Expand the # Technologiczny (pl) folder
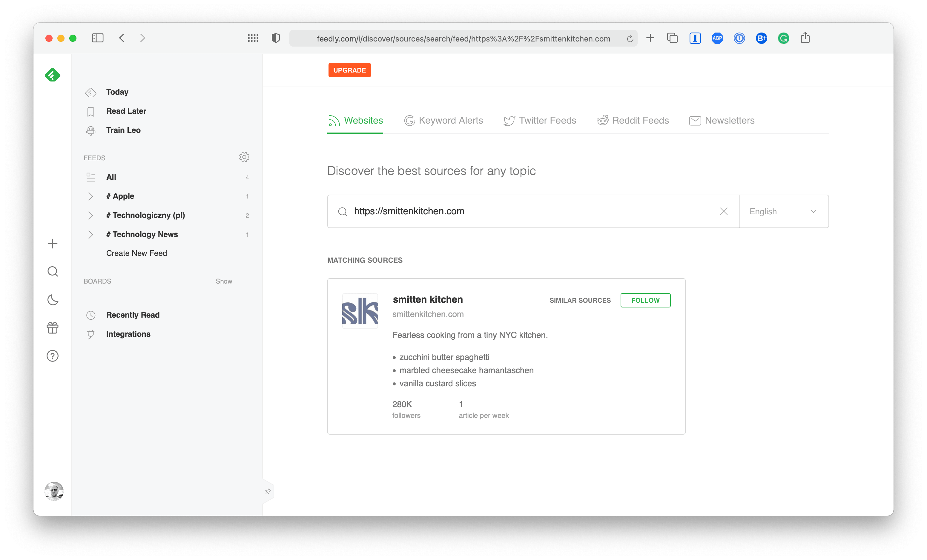Viewport: 927px width, 560px height. [91, 216]
